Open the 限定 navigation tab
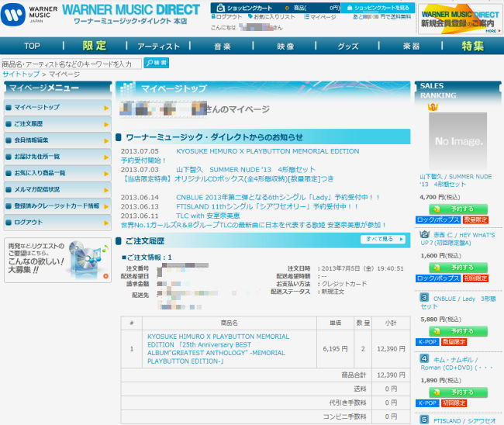This screenshot has height=425, width=504. pyautogui.click(x=95, y=46)
